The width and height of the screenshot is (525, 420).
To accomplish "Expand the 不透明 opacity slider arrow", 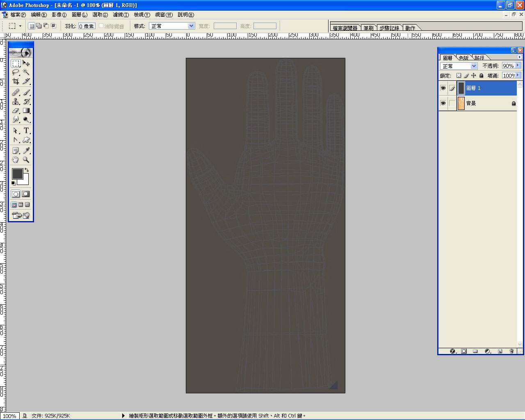I will point(518,66).
